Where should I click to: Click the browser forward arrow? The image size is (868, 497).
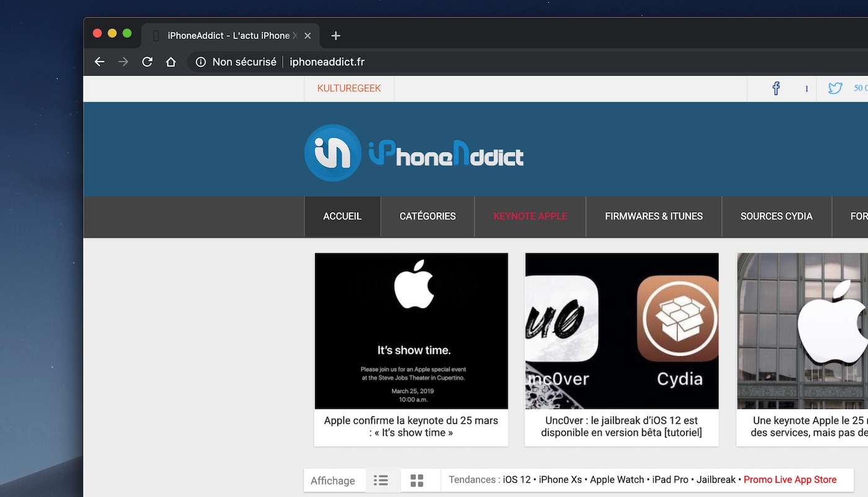(x=123, y=62)
